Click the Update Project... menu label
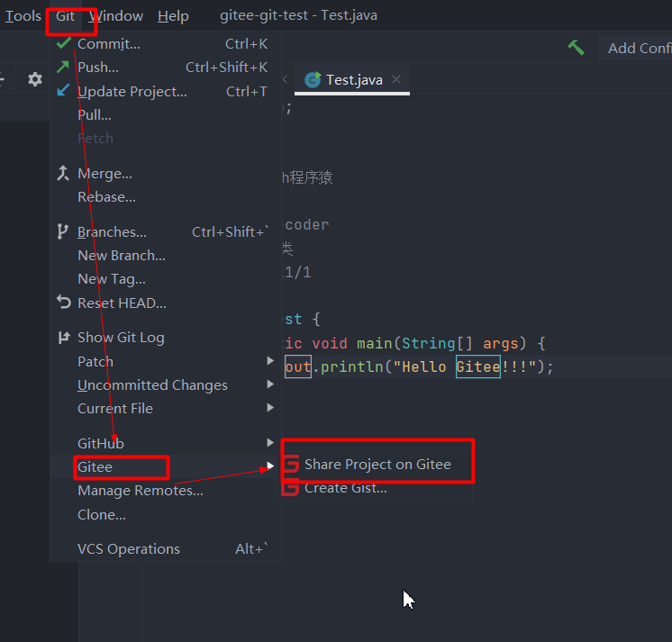The image size is (672, 642). click(x=132, y=91)
